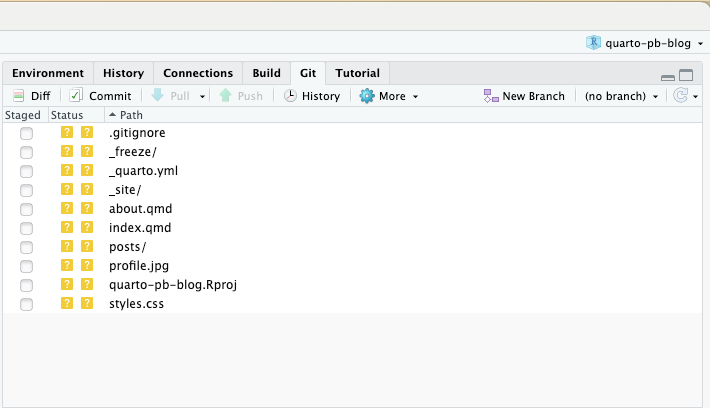Click the quarto-pb-blog R project icon

pyautogui.click(x=593, y=43)
